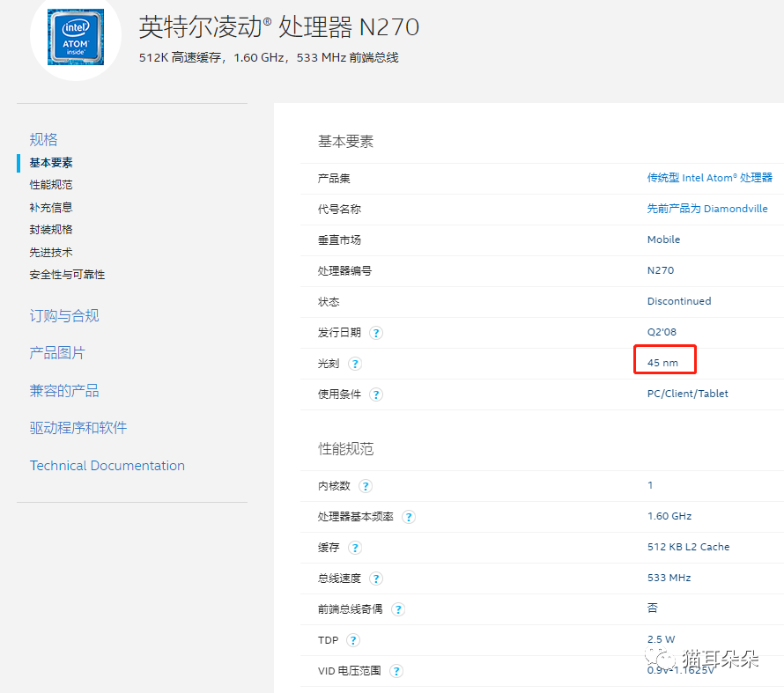The height and width of the screenshot is (693, 784).
Task: Click the 533 MHz bus speed value
Action: click(x=669, y=578)
